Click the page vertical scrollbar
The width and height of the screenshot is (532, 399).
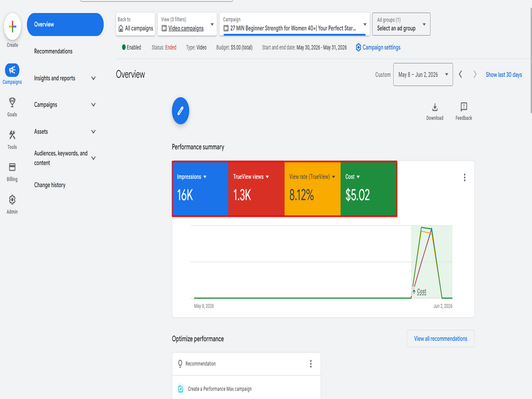[x=530, y=61]
